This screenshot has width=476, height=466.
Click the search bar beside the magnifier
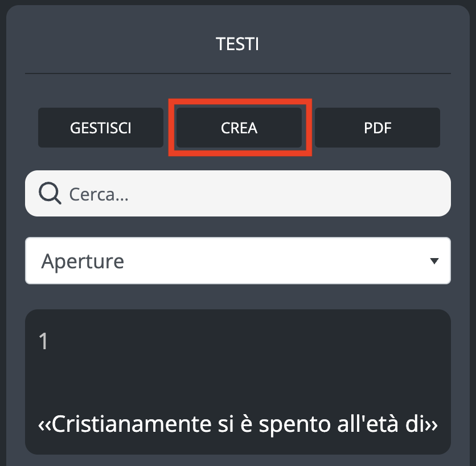[x=256, y=194]
